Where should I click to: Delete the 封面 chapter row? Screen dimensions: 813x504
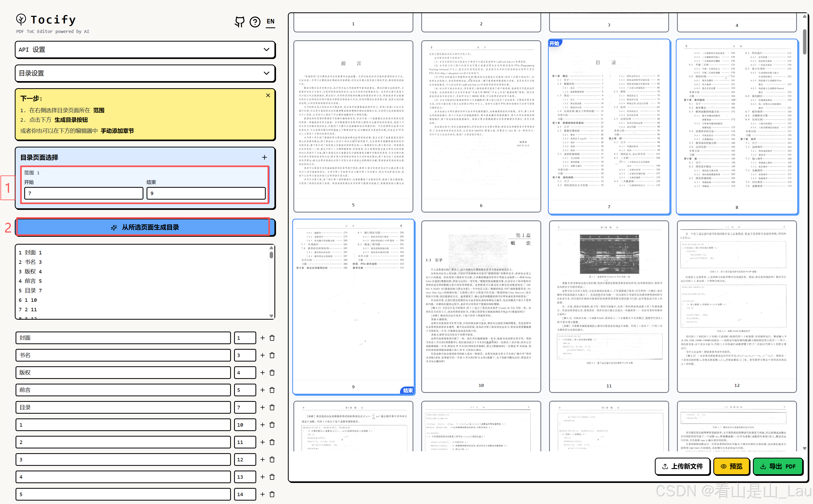tap(272, 338)
